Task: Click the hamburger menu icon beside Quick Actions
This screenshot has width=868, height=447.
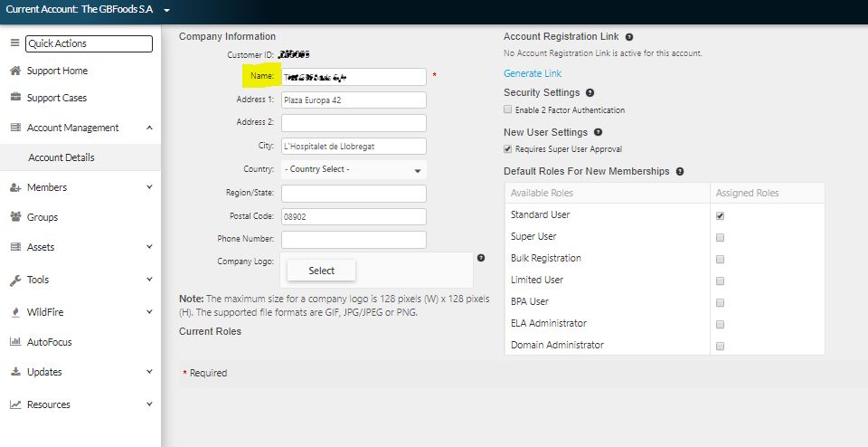Action: tap(15, 43)
